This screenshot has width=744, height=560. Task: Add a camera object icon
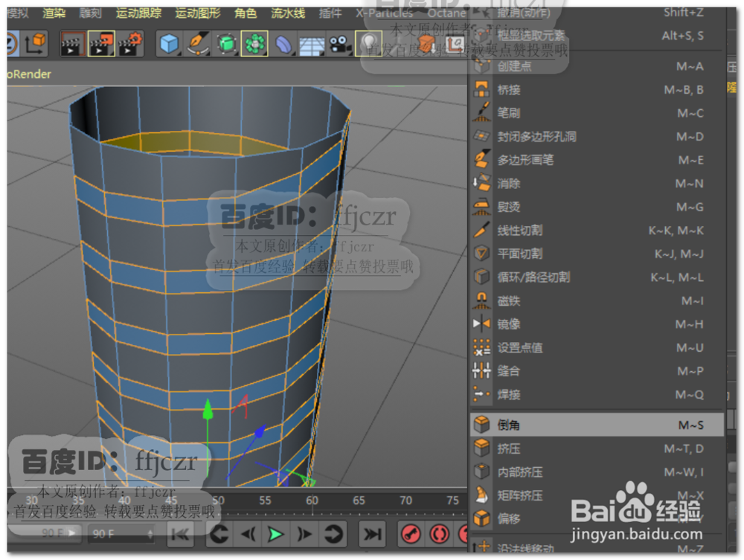pos(340,45)
